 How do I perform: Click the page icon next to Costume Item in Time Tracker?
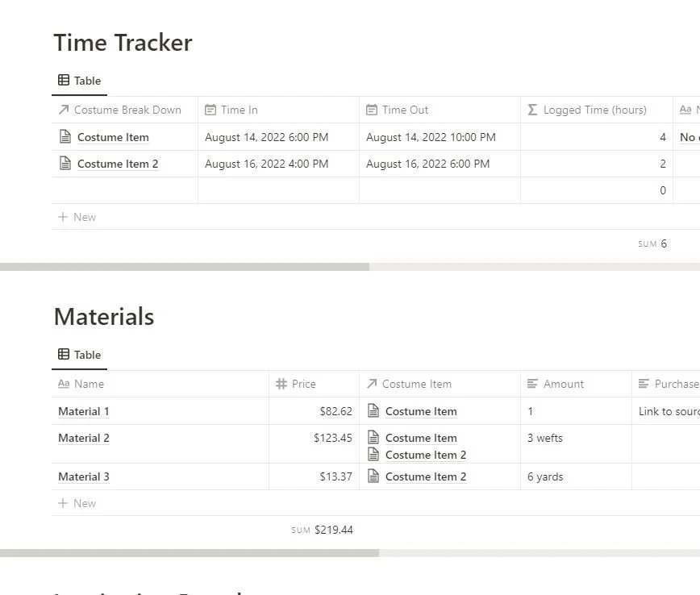point(65,136)
